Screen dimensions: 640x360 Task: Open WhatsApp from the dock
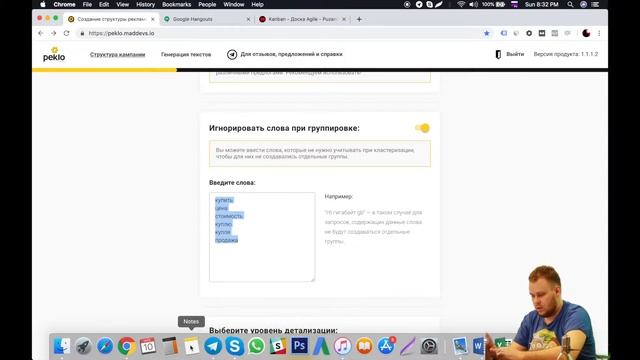pos(256,346)
